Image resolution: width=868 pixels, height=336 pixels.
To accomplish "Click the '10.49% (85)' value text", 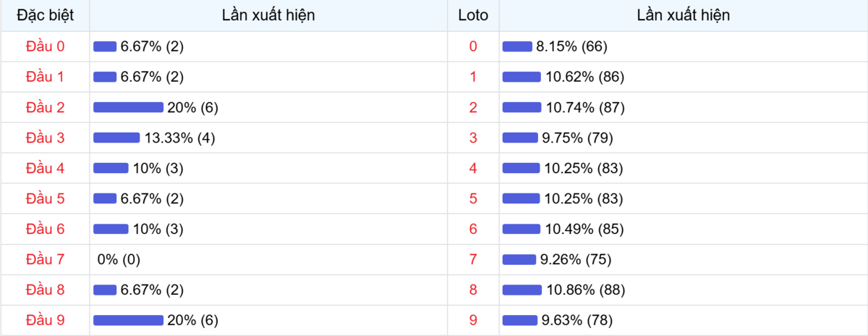I will click(x=584, y=229).
